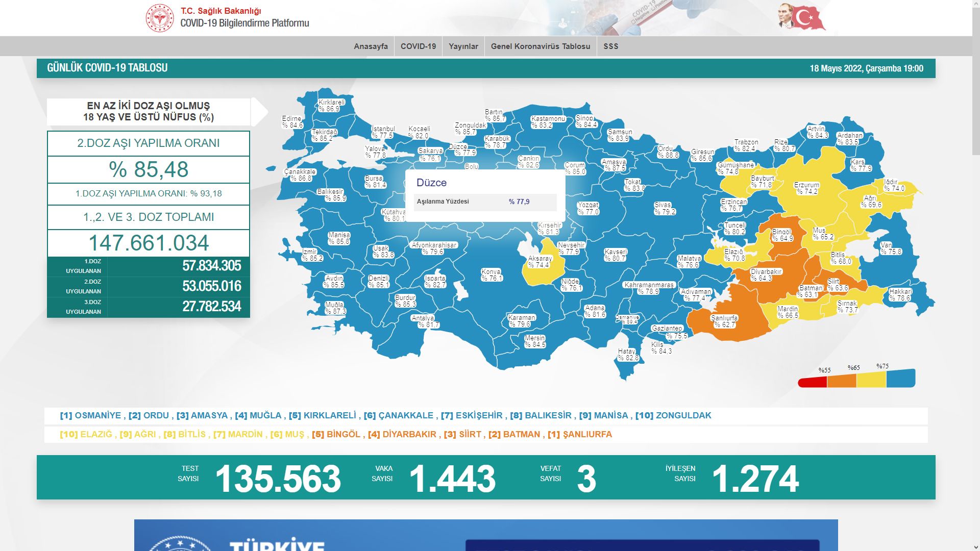
Task: Open the Yayınlar menu item
Action: (x=463, y=46)
